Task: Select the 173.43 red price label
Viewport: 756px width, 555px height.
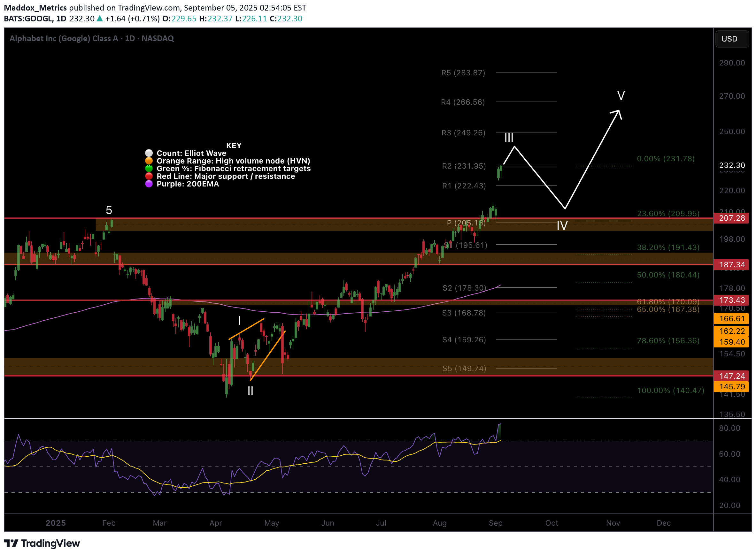Action: click(x=732, y=300)
